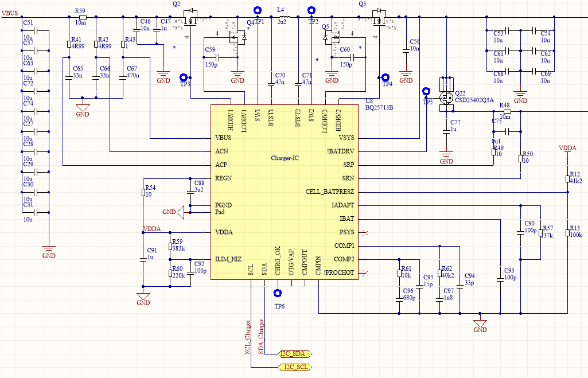Click the CELL_BATPRESZ pin name
Viewport: 588px width, 378px height.
pyautogui.click(x=330, y=192)
